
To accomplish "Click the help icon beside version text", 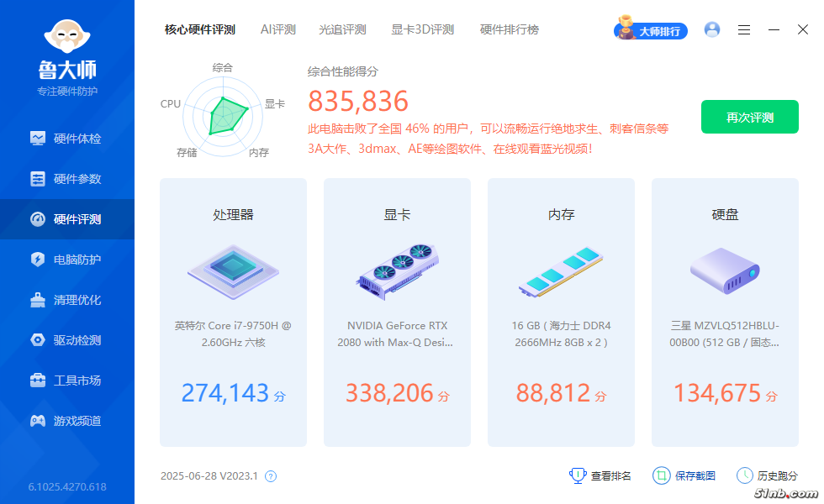I will click(x=271, y=476).
